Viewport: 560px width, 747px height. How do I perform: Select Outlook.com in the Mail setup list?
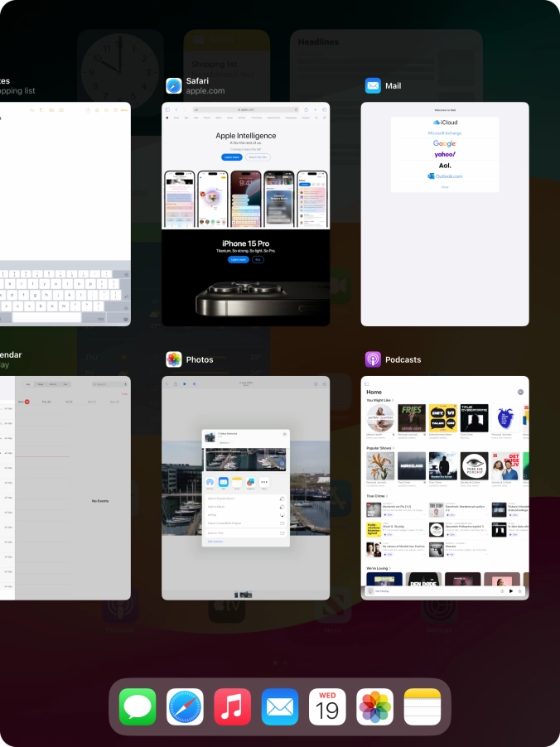445,176
